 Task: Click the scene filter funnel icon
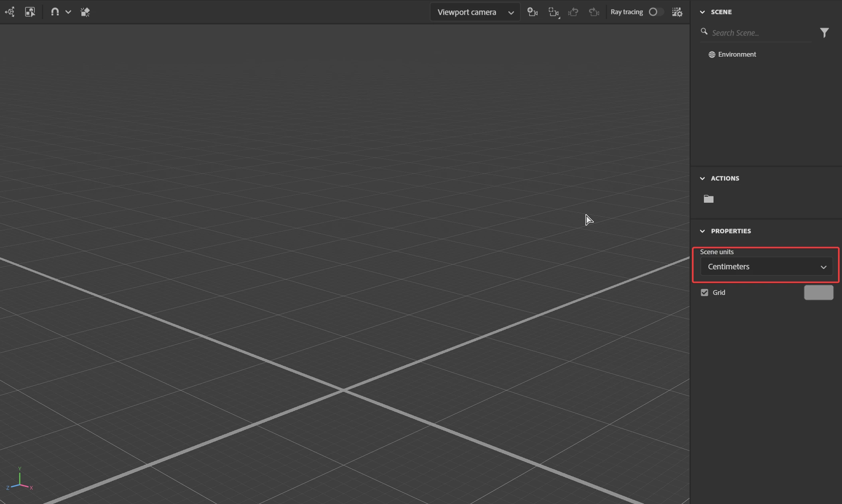[824, 32]
